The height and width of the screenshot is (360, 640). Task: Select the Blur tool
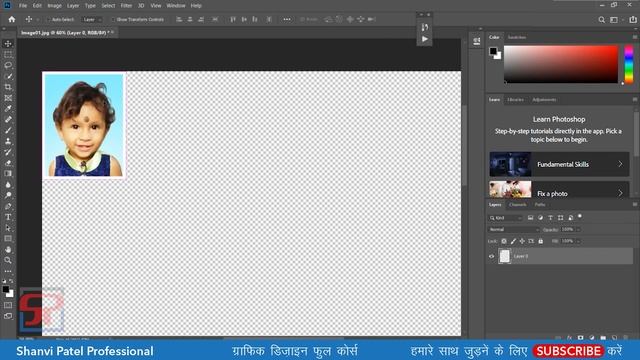pyautogui.click(x=8, y=184)
